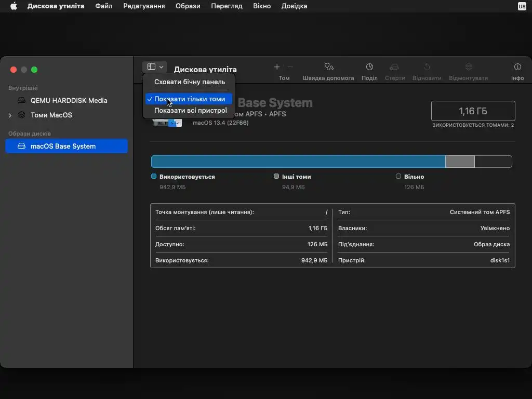The image size is (532, 399).
Task: Click the Увімкнено owners value
Action: click(495, 229)
